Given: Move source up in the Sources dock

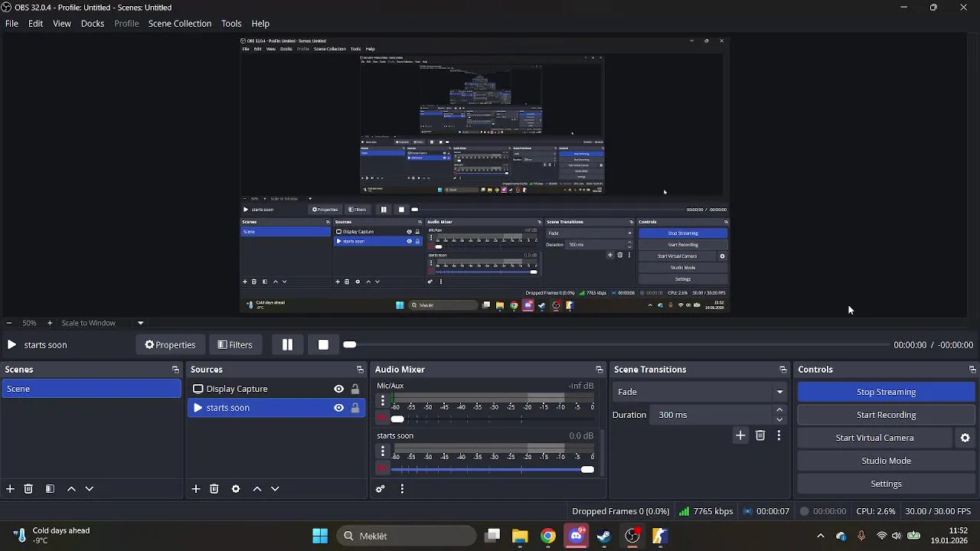Looking at the screenshot, I should point(257,489).
